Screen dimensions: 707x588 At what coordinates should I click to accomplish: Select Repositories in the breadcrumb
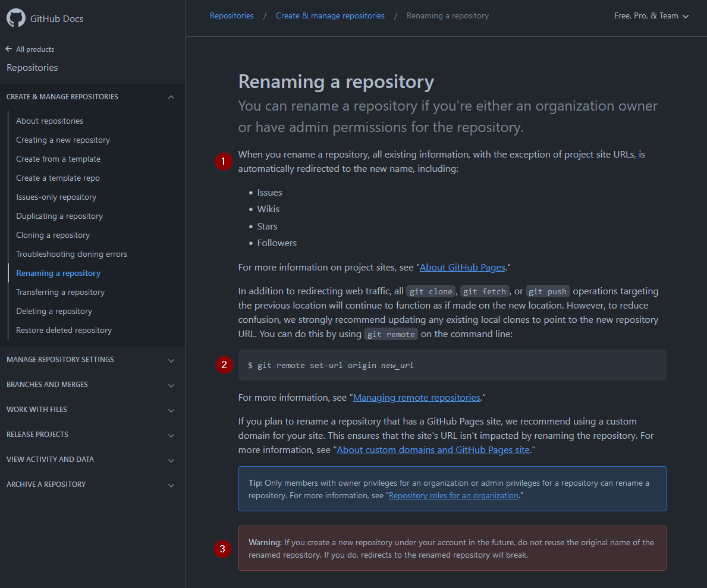click(231, 15)
